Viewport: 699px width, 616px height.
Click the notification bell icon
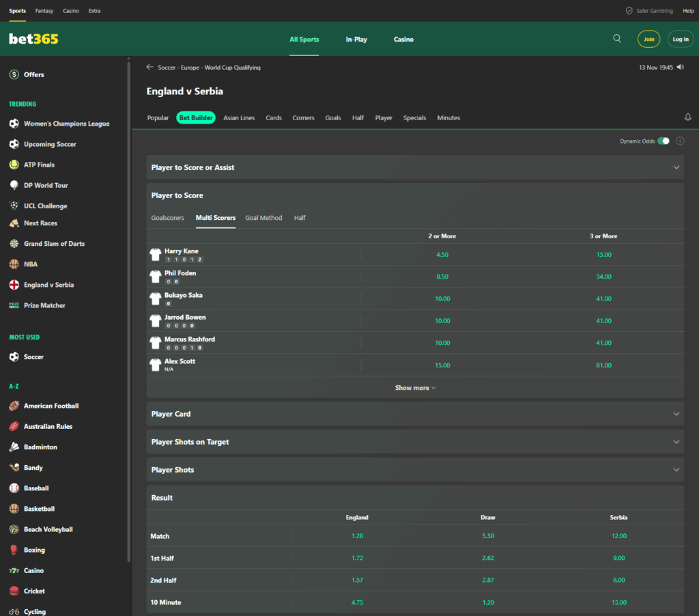tap(687, 117)
